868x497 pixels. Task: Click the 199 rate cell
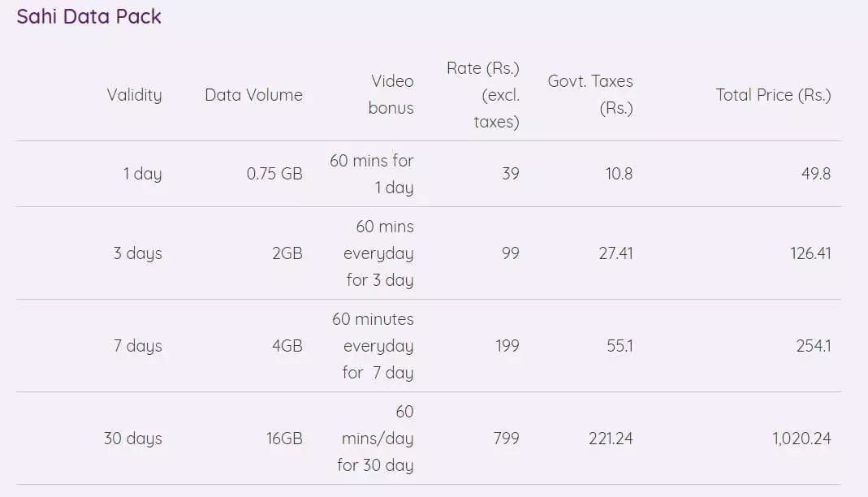click(507, 346)
